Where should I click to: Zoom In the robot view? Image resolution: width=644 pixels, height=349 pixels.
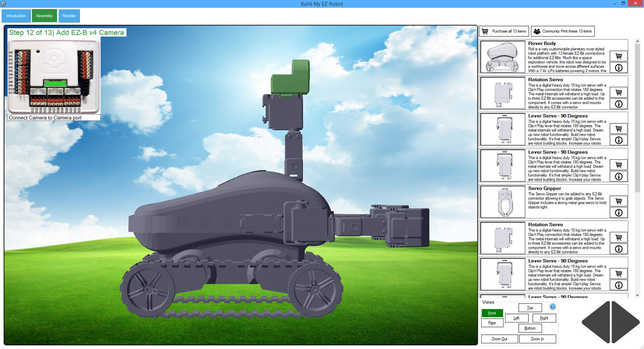point(538,339)
